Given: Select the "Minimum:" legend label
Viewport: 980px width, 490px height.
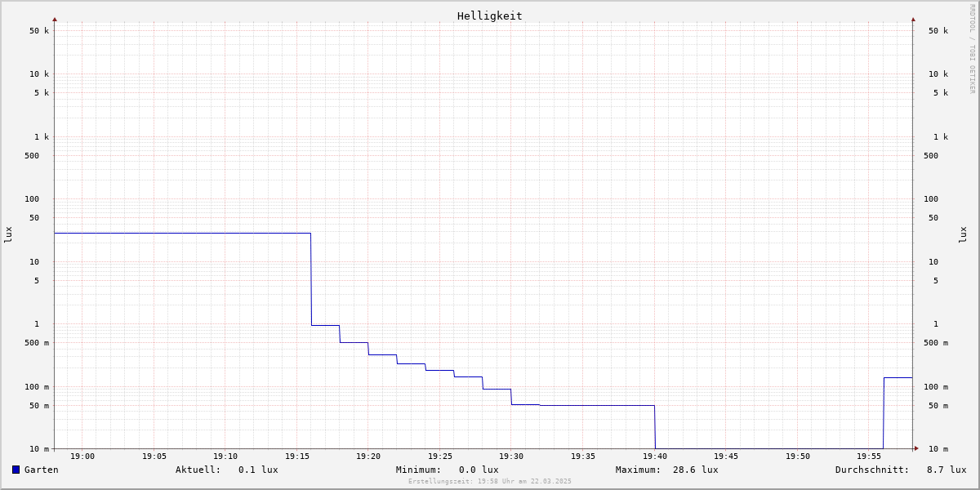Looking at the screenshot, I should point(419,470).
